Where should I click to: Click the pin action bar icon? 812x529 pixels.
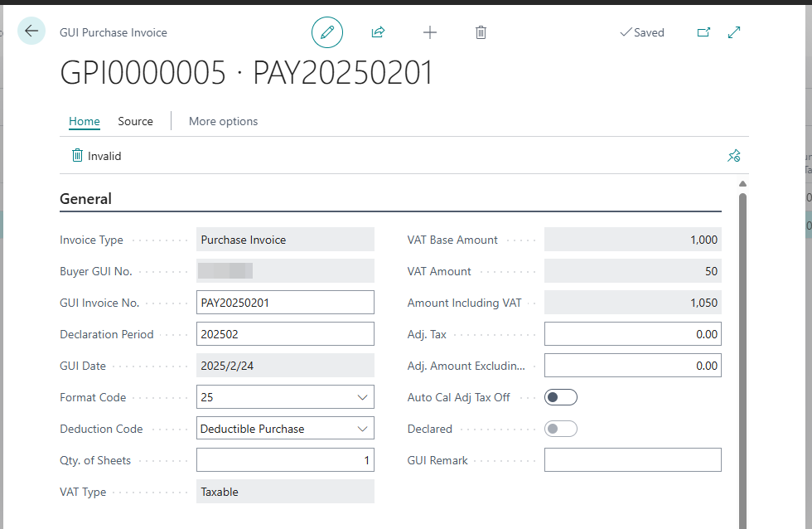[734, 155]
